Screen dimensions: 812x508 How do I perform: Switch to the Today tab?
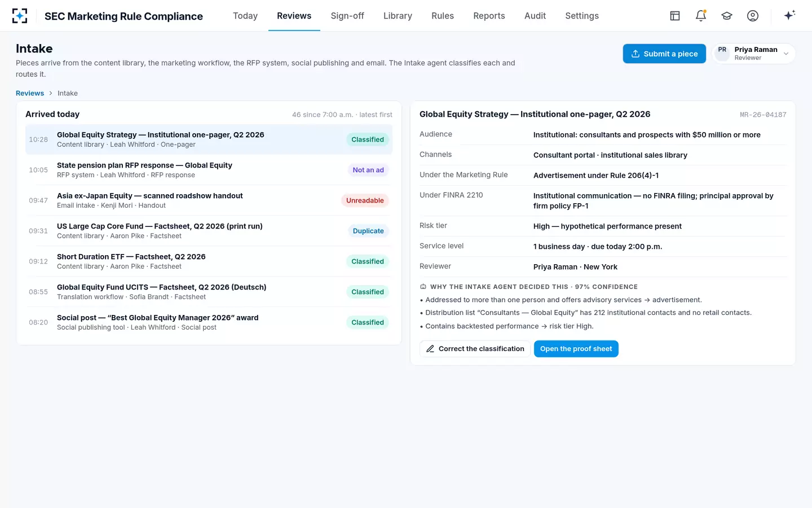(245, 16)
